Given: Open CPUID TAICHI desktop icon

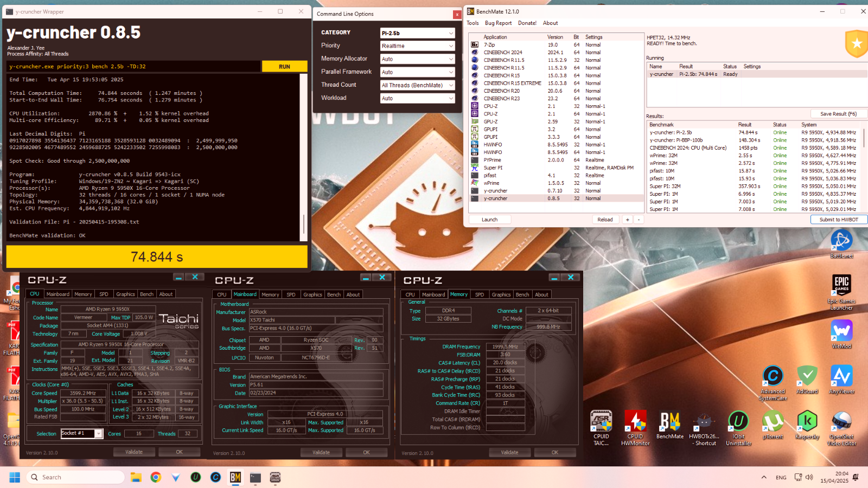Looking at the screenshot, I should click(601, 428).
